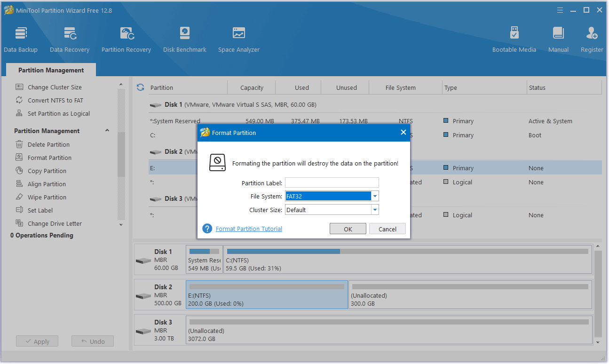Start the Disk Benchmark tool
Viewport: 609px width, 364px height.
coord(184,40)
